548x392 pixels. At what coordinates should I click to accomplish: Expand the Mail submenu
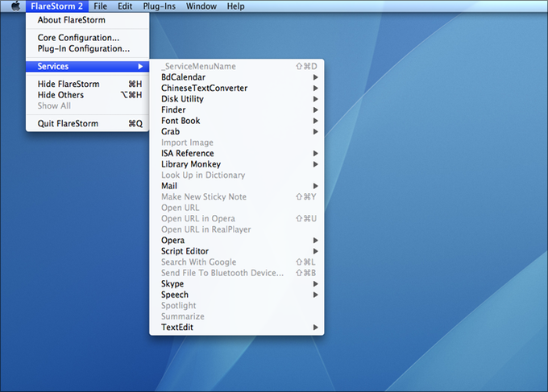(x=237, y=186)
